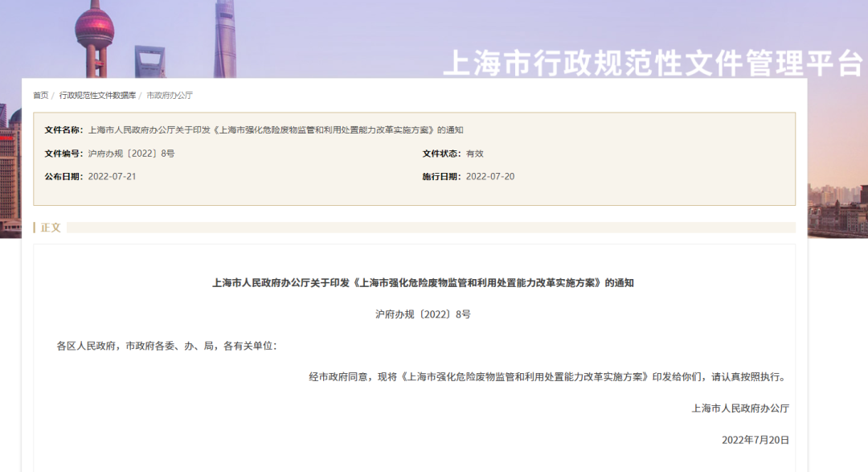
Task: Click the 公布日期 label
Action: click(x=63, y=176)
